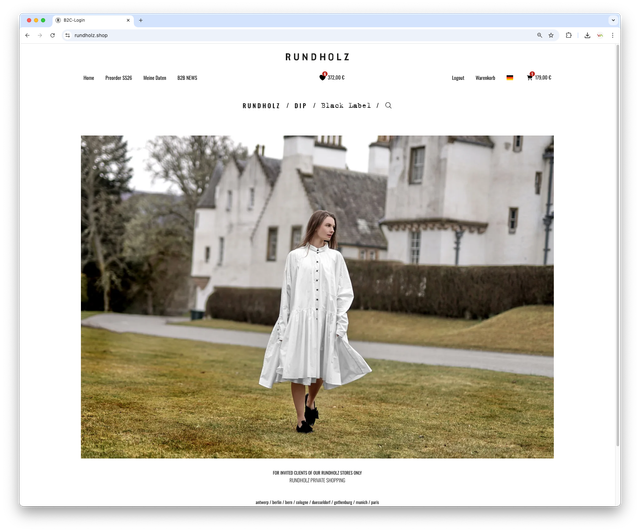The width and height of the screenshot is (640, 532).
Task: Click the wishlist heart icon
Action: 323,77
